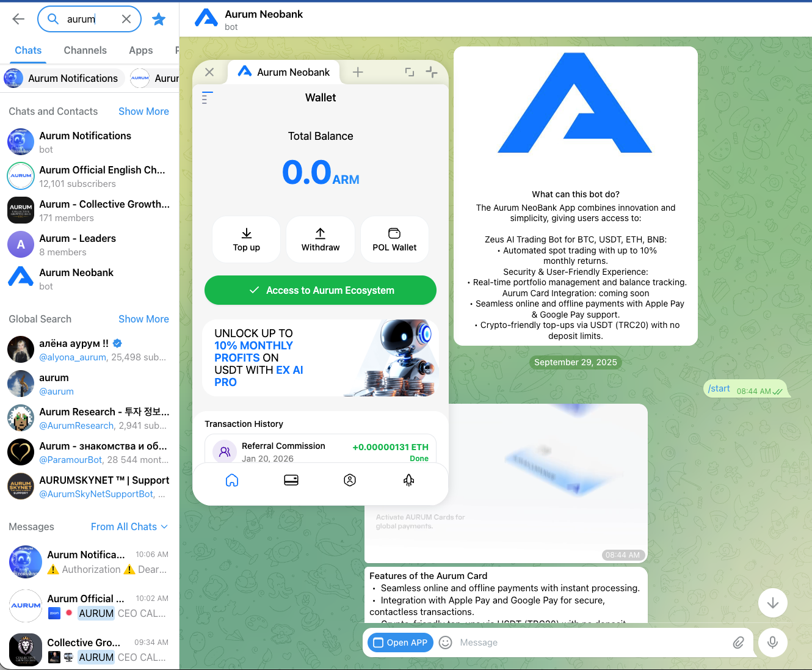Open Aurum - знакомства bot result
The height and width of the screenshot is (670, 812).
tap(89, 452)
